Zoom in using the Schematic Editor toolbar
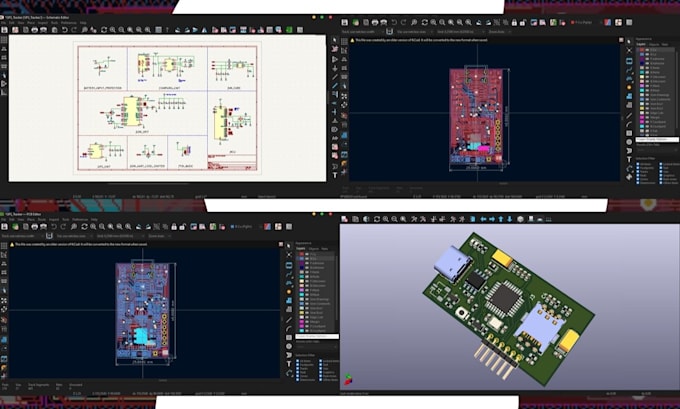Screen dimensions: 680x409 click(113, 29)
